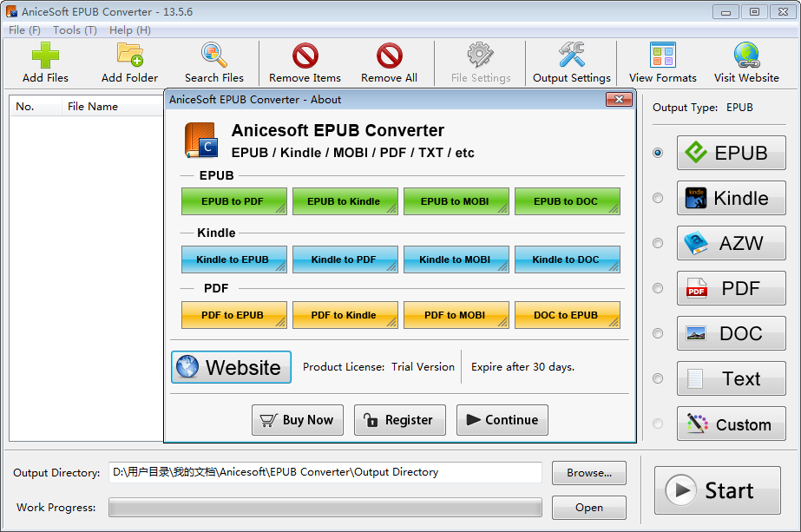Screen dimensions: 801x532
Task: Click the Add Files toolbar icon
Action: [45, 56]
